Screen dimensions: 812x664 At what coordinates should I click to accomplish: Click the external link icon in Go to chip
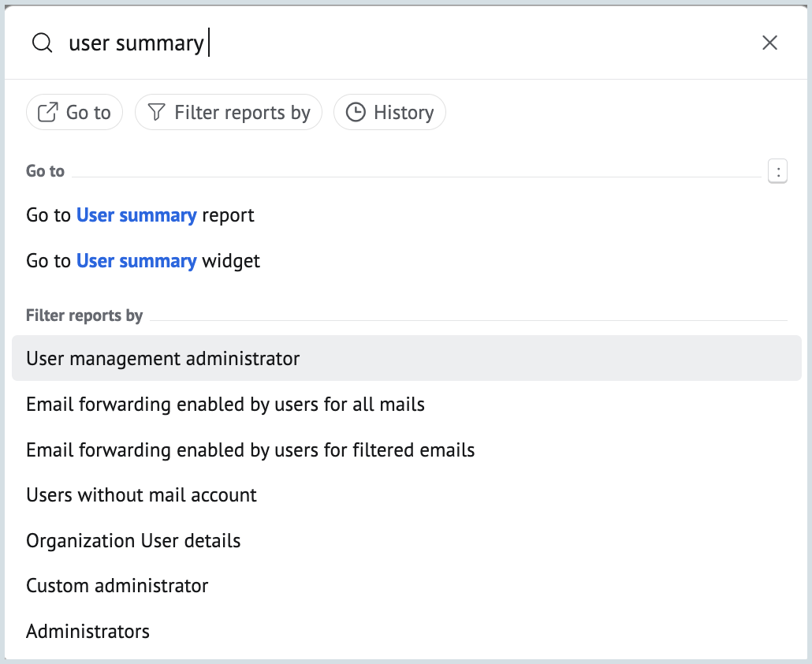[x=48, y=113]
